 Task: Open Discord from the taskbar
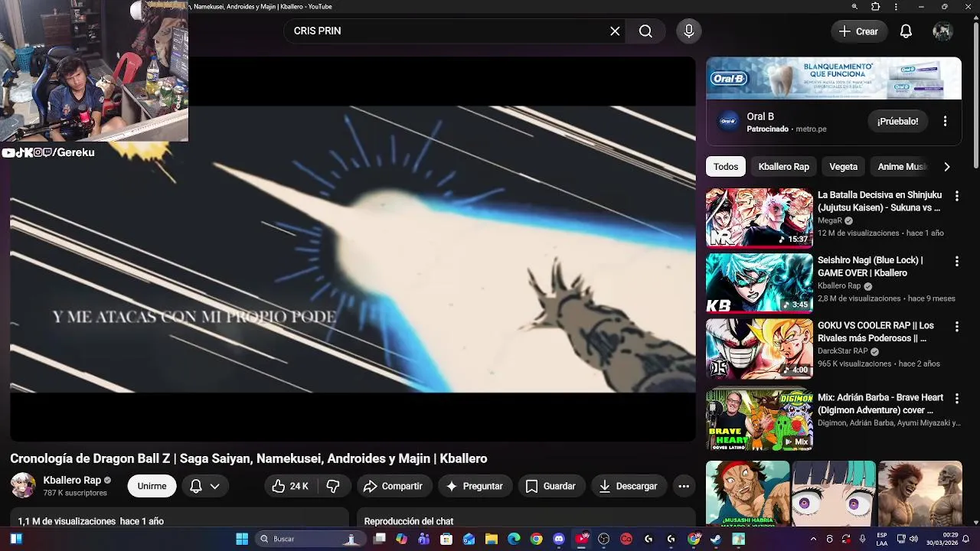click(x=559, y=539)
